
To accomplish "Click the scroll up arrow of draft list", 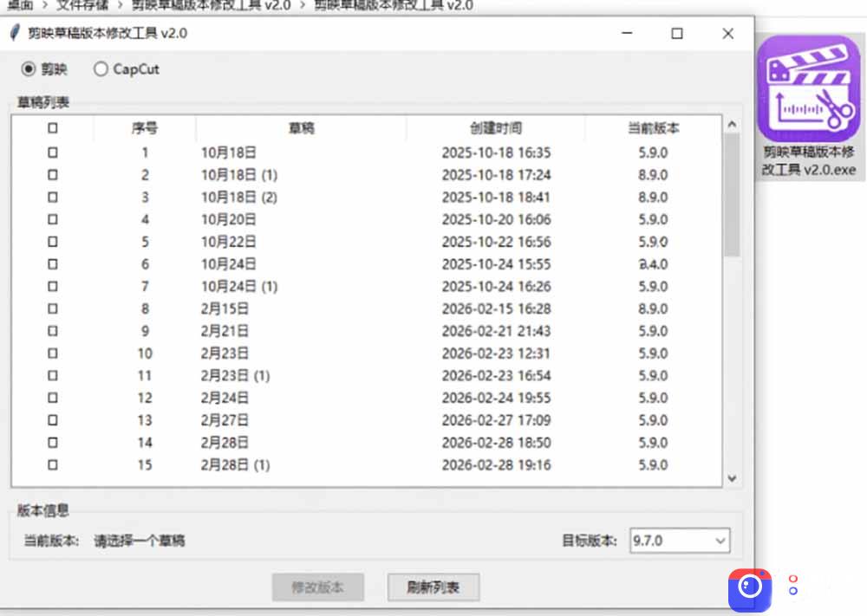I will (x=732, y=124).
